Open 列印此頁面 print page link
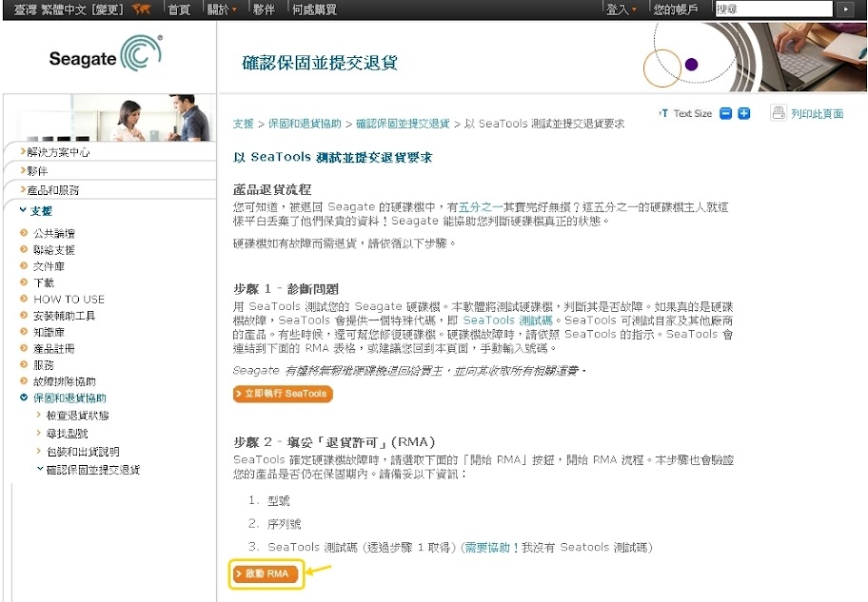 [x=817, y=113]
